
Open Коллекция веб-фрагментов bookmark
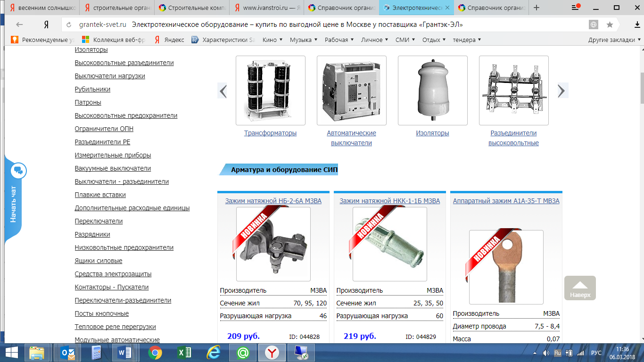coord(114,40)
